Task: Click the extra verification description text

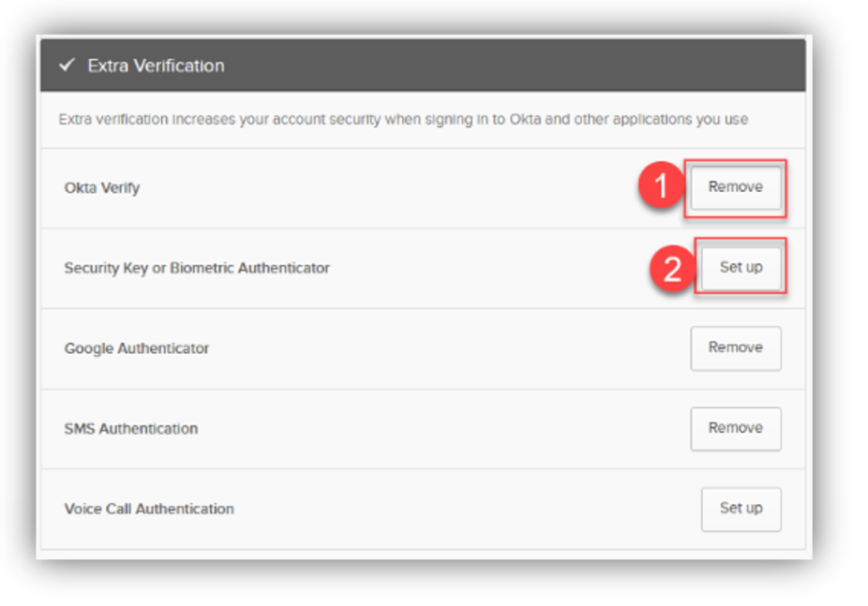Action: coord(403,120)
